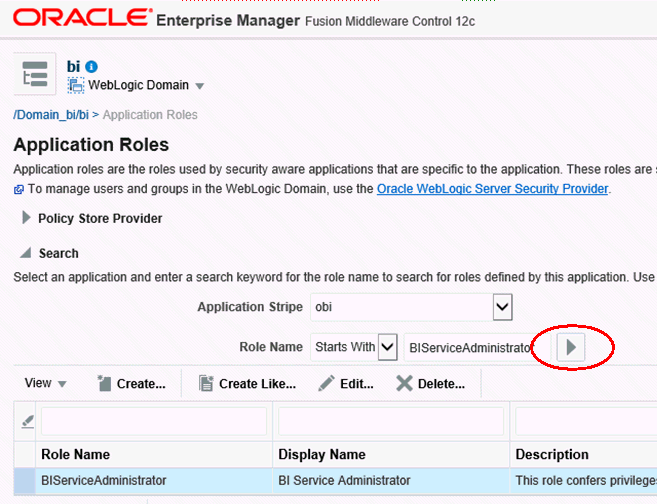Select the BIServiceAdministrator role row cell
657x504 pixels.
[x=154, y=481]
